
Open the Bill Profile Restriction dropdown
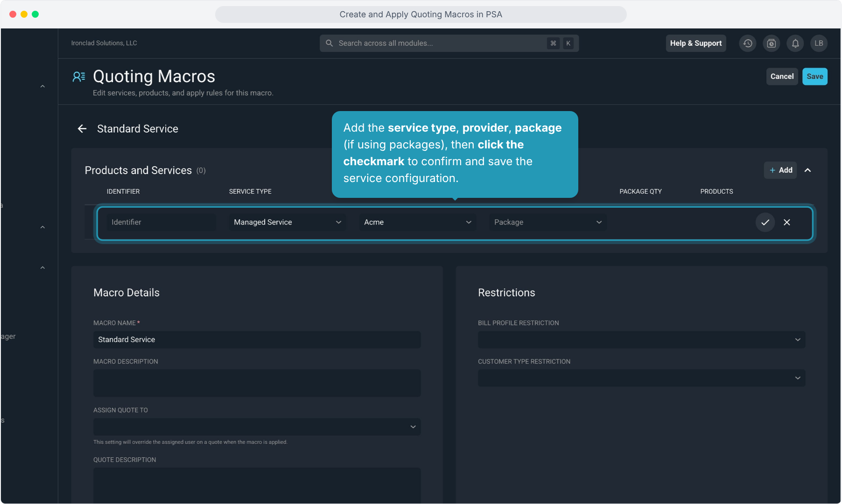tap(642, 340)
